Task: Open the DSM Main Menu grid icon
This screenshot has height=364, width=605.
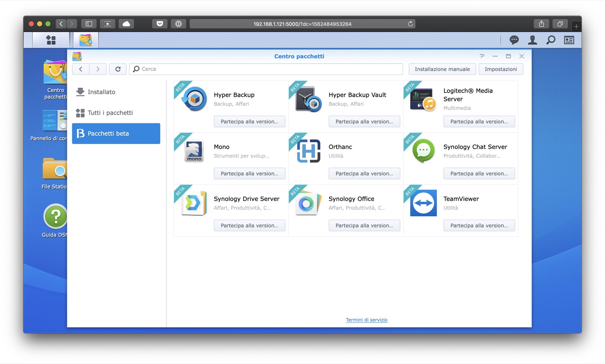Action: coord(51,40)
